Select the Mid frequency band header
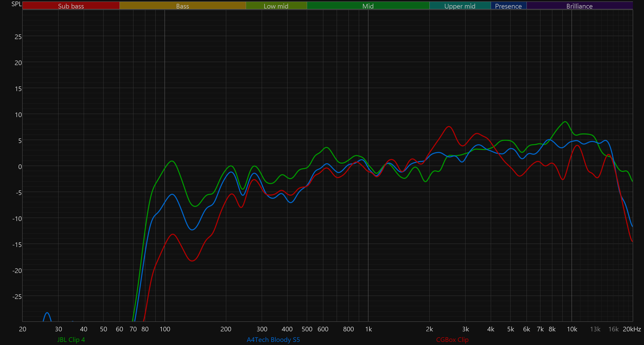The height and width of the screenshot is (345, 644). pos(368,6)
